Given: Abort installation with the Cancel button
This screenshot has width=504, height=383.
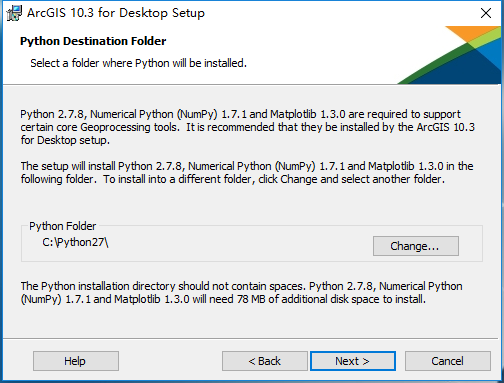Looking at the screenshot, I should pyautogui.click(x=448, y=361).
